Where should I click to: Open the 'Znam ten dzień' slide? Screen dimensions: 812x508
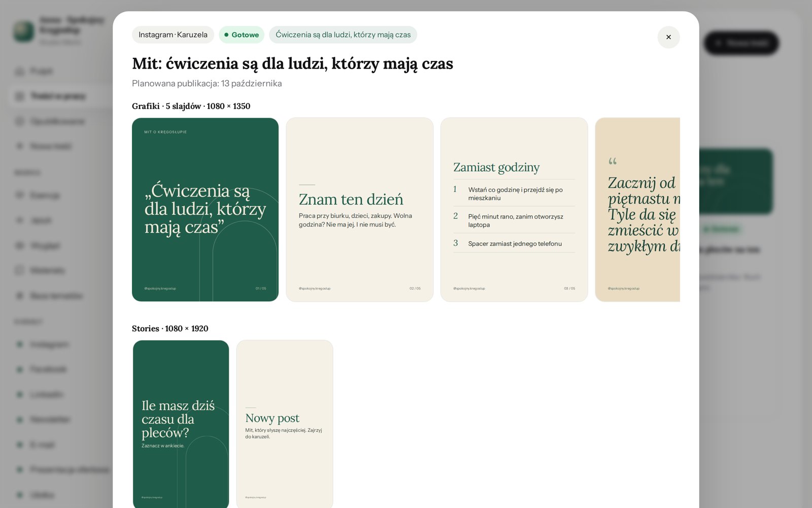pyautogui.click(x=359, y=209)
